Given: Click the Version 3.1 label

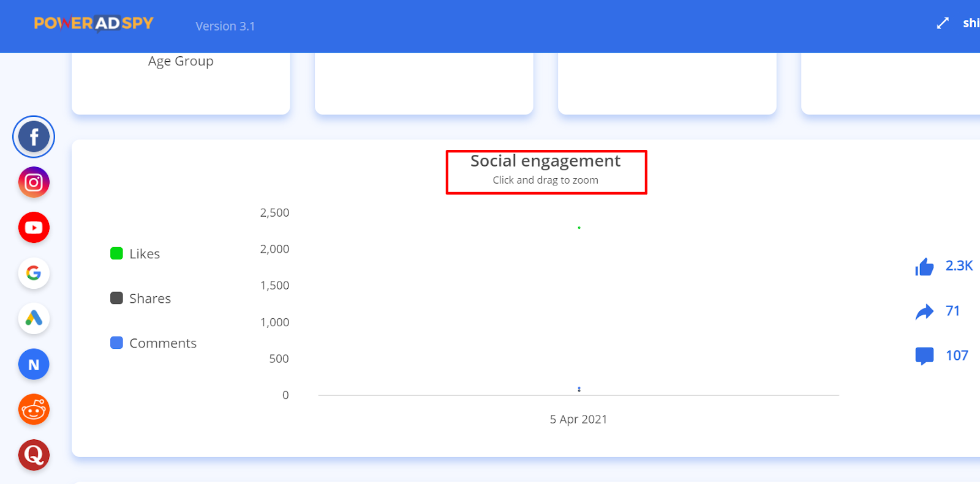Looking at the screenshot, I should (x=225, y=26).
